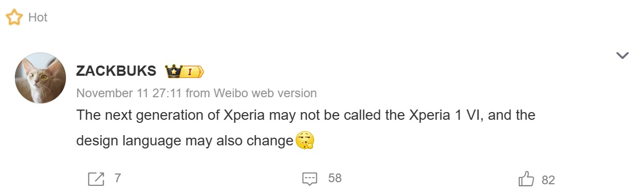Click the orange level I badge
The width and height of the screenshot is (644, 195).
(193, 72)
